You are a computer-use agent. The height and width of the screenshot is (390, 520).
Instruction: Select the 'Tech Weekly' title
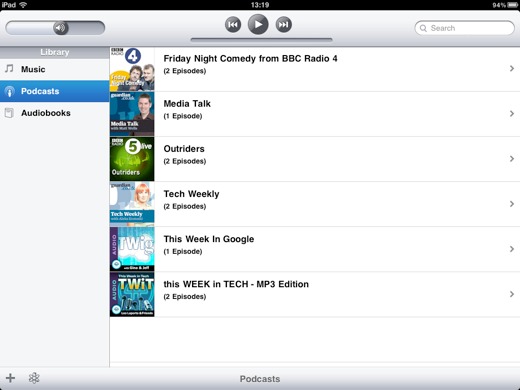point(191,194)
